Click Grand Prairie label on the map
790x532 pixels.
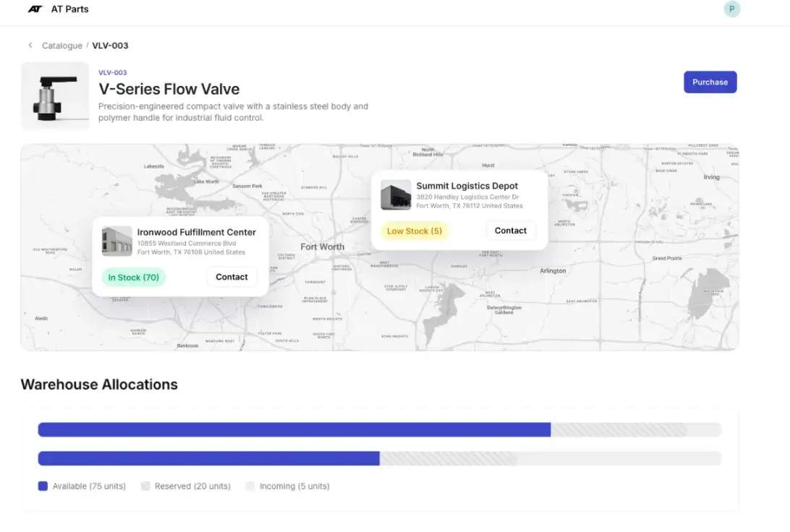click(x=666, y=258)
